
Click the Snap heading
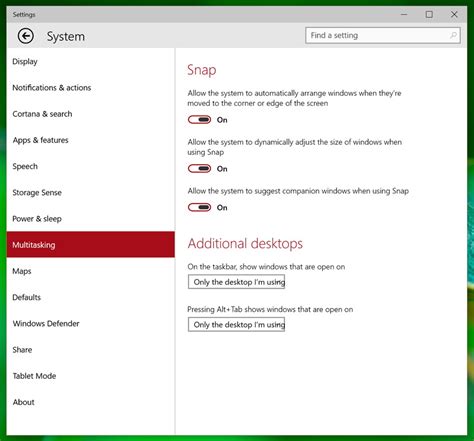(x=202, y=70)
